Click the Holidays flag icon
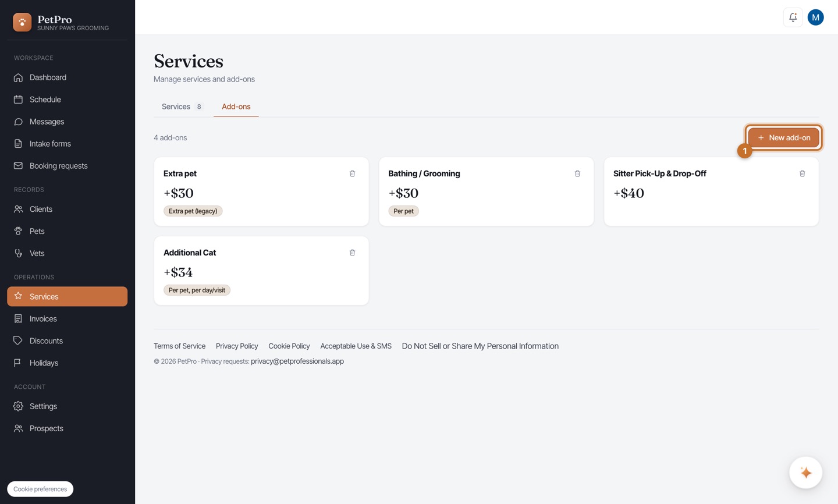Viewport: 838px width, 504px height. point(19,363)
